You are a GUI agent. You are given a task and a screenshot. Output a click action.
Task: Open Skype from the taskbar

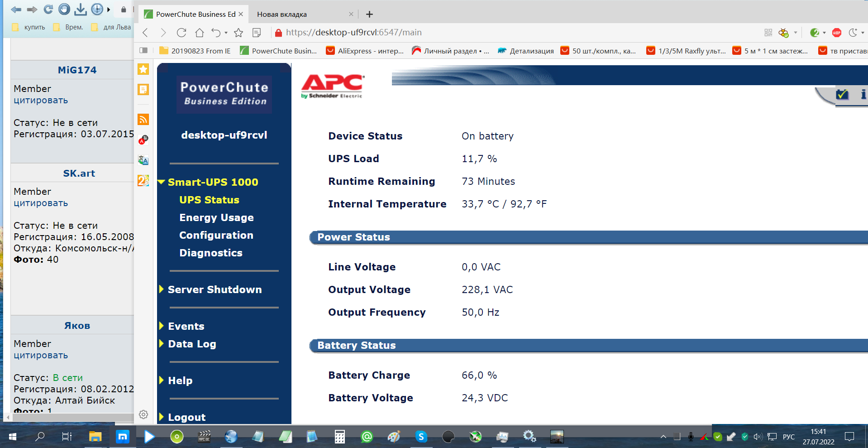(421, 437)
